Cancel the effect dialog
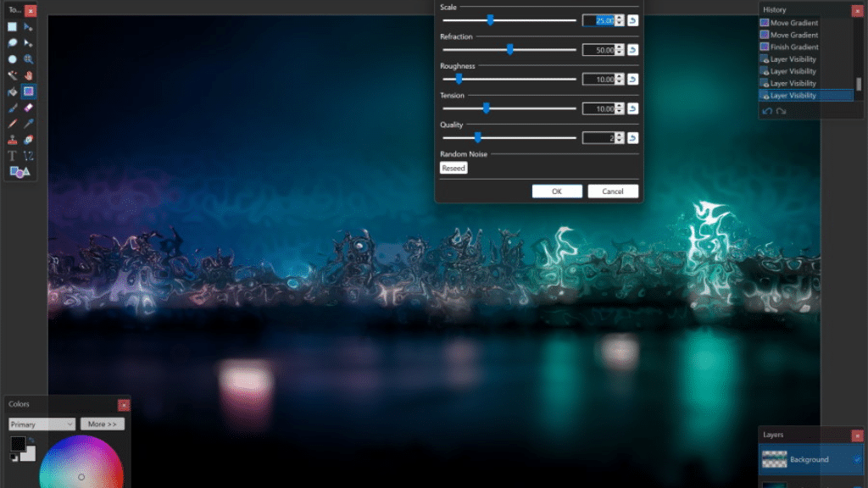This screenshot has height=488, width=868. click(613, 191)
